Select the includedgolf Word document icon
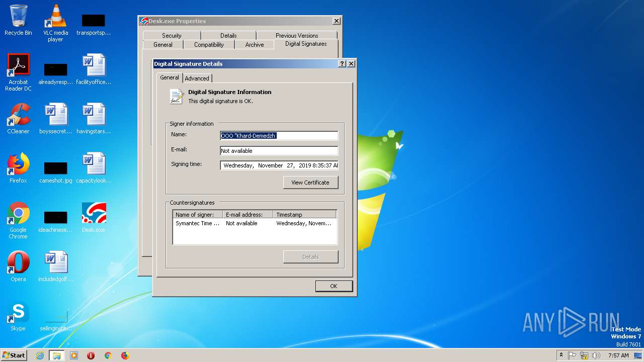Viewport: 644px width, 362px height. (55, 266)
